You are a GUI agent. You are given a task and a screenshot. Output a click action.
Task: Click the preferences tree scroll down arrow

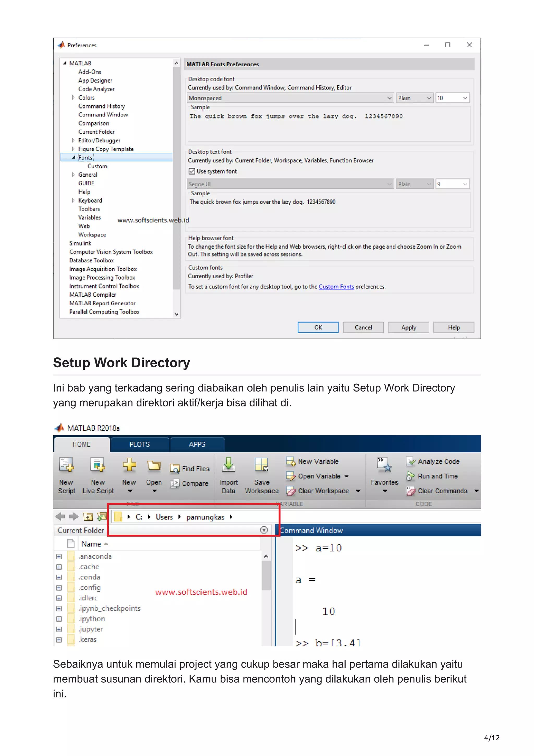177,314
